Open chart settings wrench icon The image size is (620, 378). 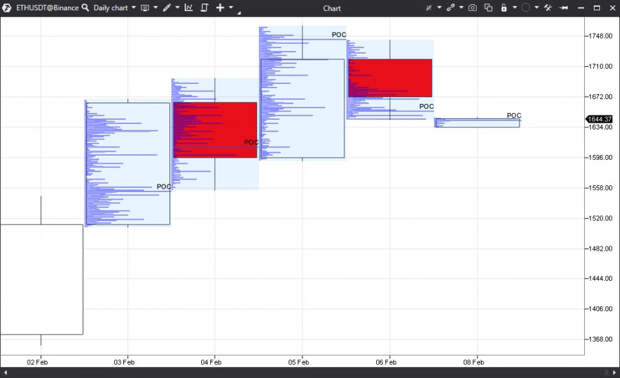tap(548, 8)
